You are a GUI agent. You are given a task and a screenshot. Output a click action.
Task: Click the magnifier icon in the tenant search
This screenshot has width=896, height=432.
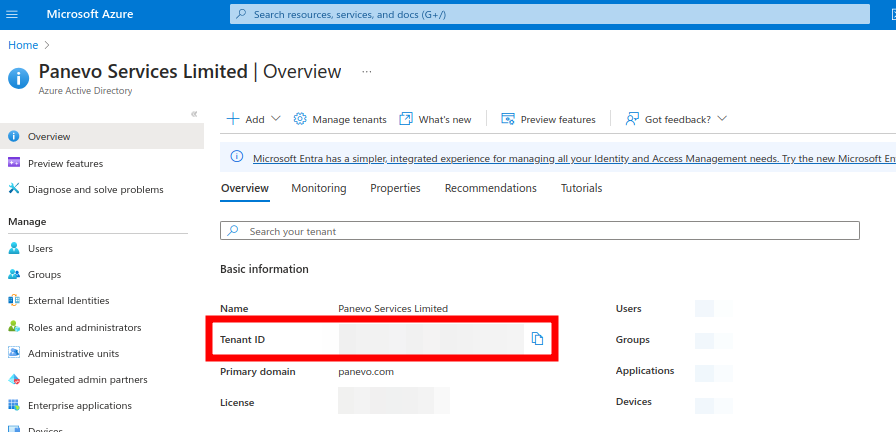[x=233, y=231]
